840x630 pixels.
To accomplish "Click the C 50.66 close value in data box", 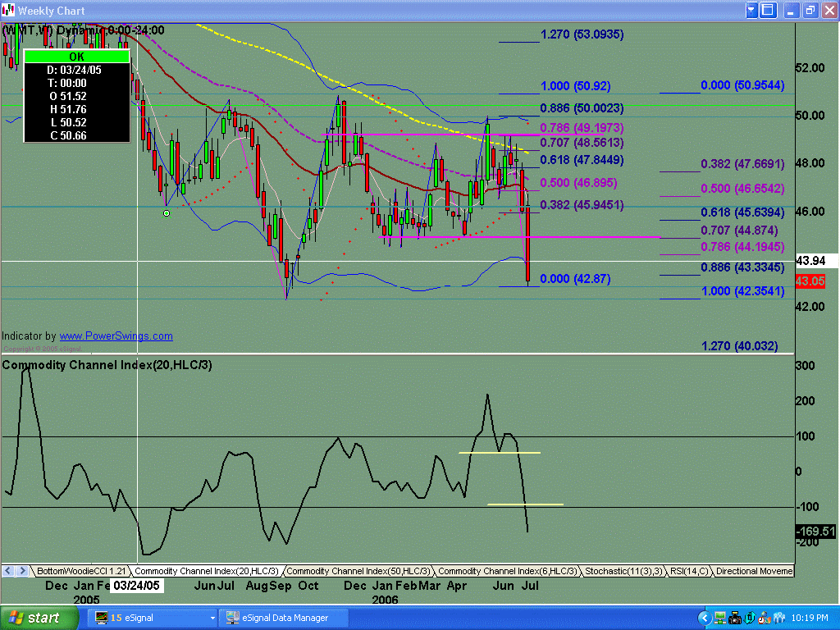I will 68,135.
